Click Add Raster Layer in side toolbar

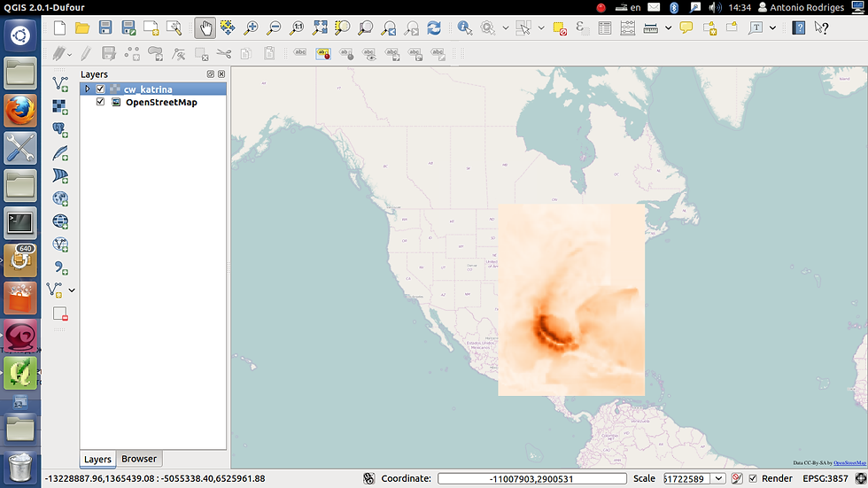(60, 107)
